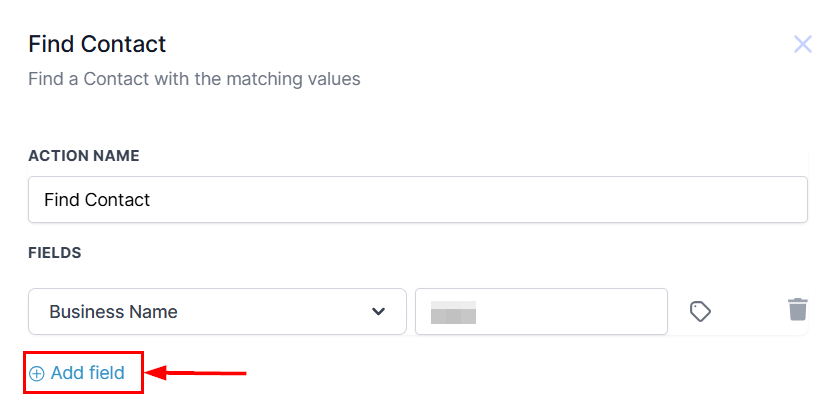Click the blurred value inside the field input
The width and height of the screenshot is (838, 416).
[453, 312]
